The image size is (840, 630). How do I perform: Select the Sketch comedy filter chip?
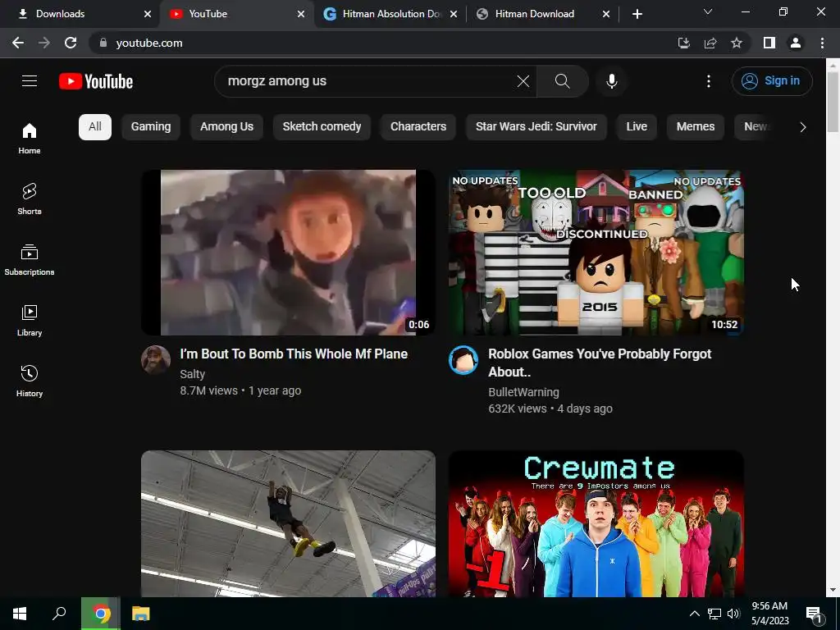click(322, 127)
